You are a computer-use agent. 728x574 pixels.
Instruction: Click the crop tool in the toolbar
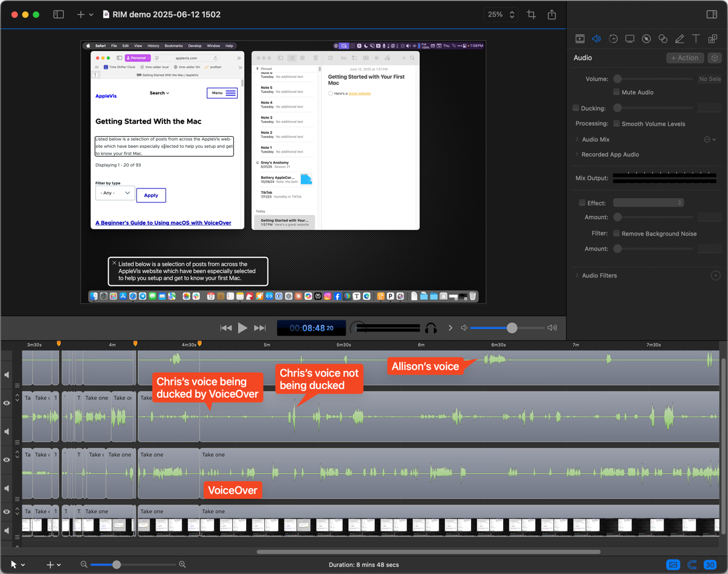531,15
